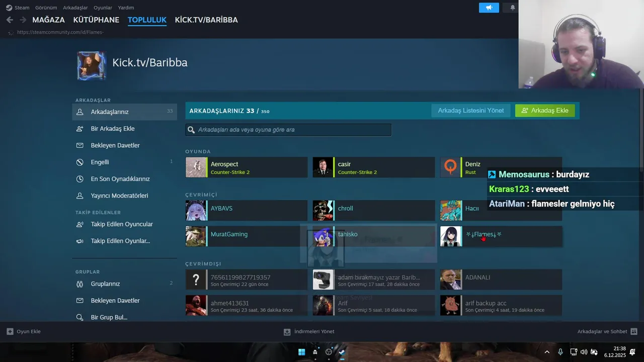Click the Bir Arkadaş Ekle person-plus icon

(79, 129)
